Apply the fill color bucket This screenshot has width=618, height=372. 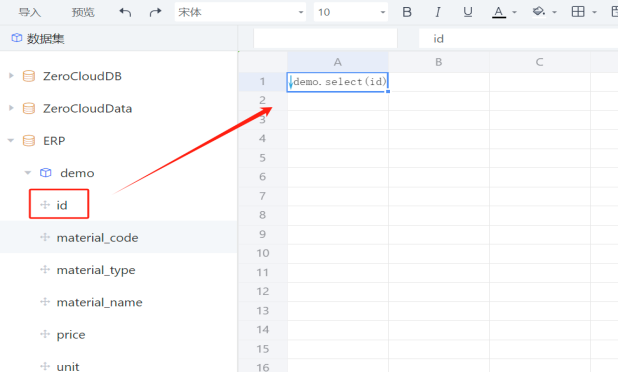click(x=538, y=12)
